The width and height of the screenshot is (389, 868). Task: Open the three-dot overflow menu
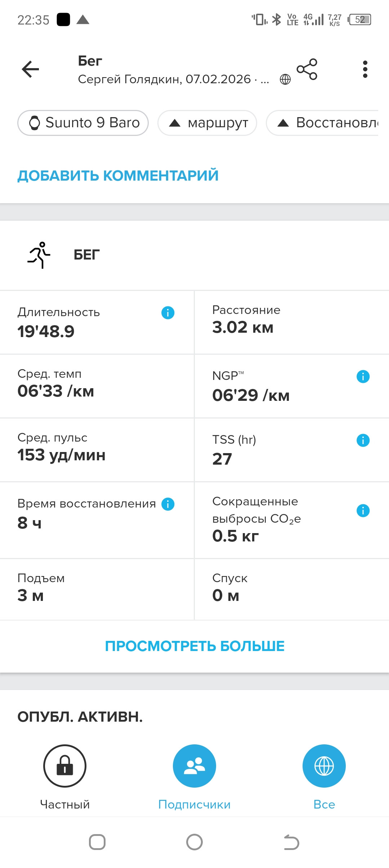point(365,69)
